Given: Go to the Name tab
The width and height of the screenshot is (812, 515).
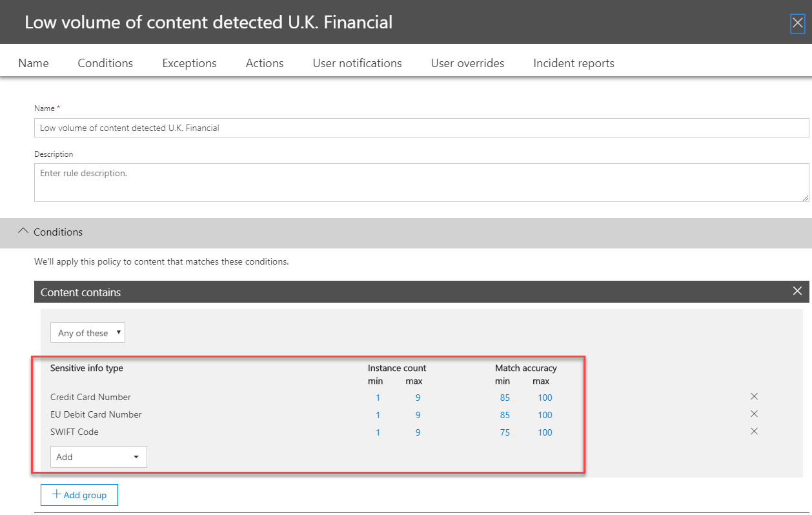Looking at the screenshot, I should click(34, 63).
